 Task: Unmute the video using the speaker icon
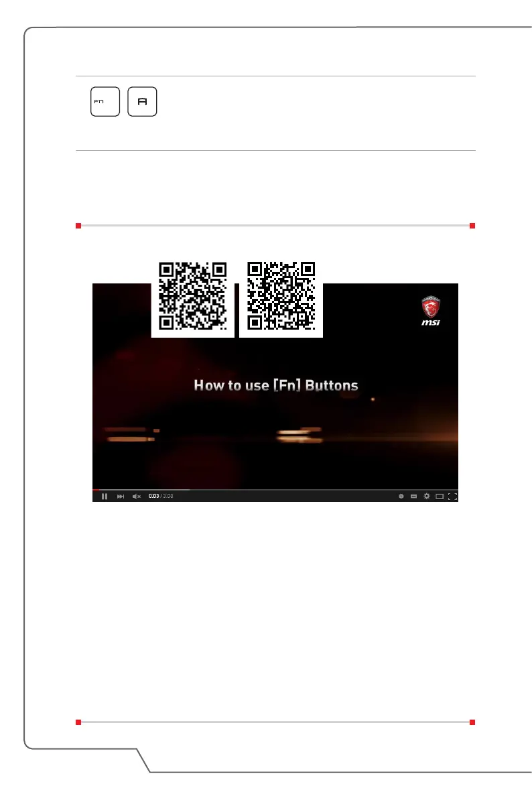137,496
